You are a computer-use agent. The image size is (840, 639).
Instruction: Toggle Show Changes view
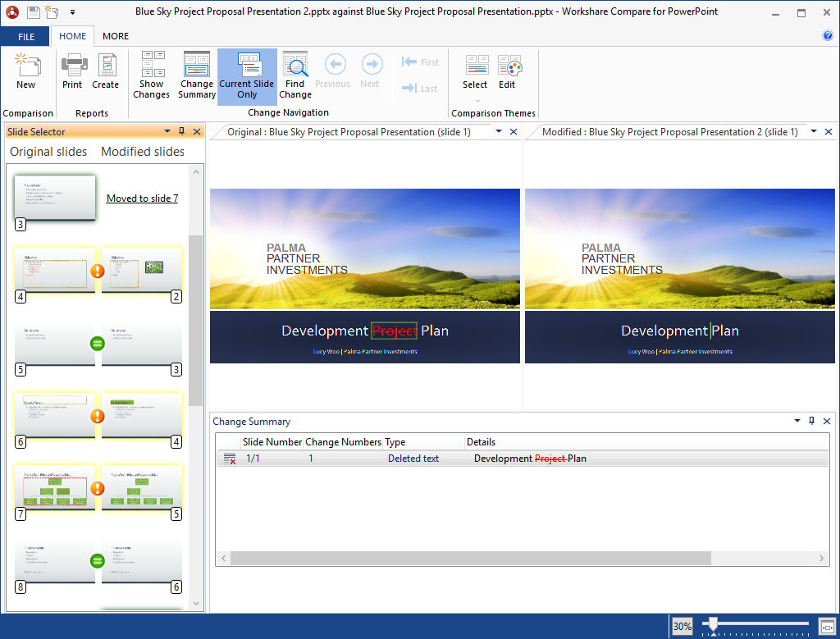[x=151, y=75]
